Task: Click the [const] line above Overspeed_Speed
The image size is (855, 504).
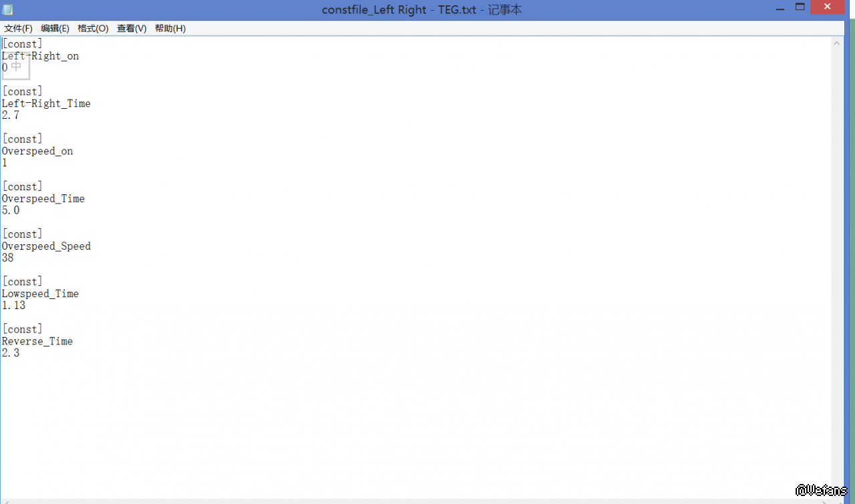Action: tap(22, 234)
